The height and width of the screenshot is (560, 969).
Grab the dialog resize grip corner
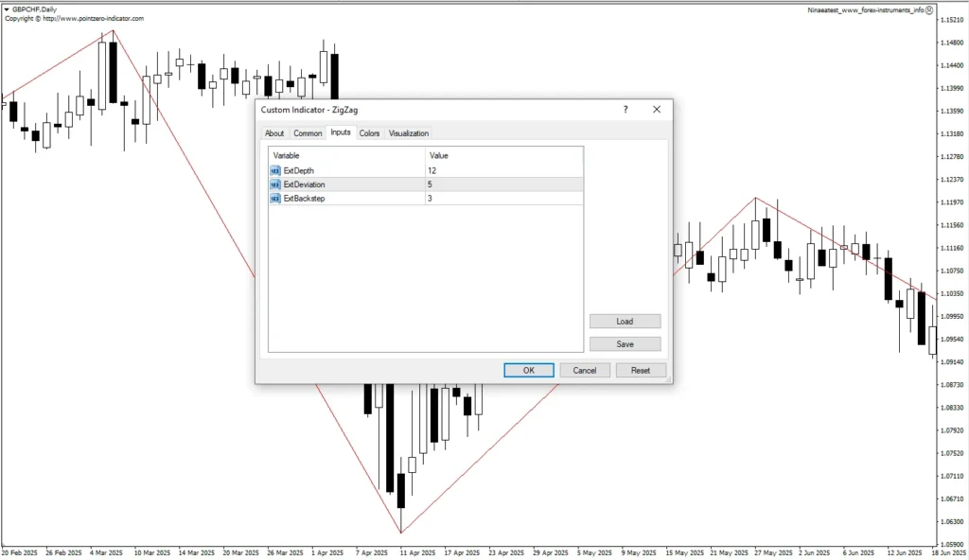point(668,379)
